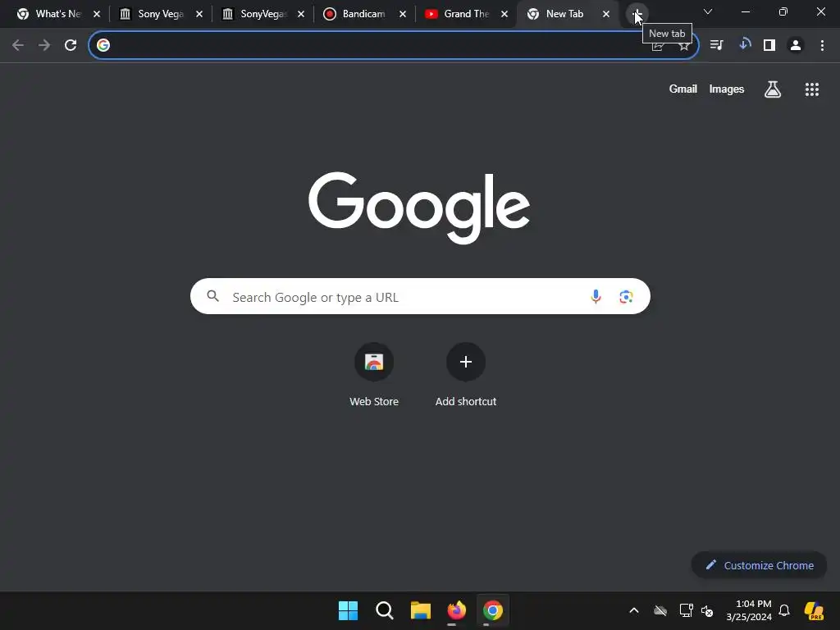Open the network display tray icon

coord(686,610)
